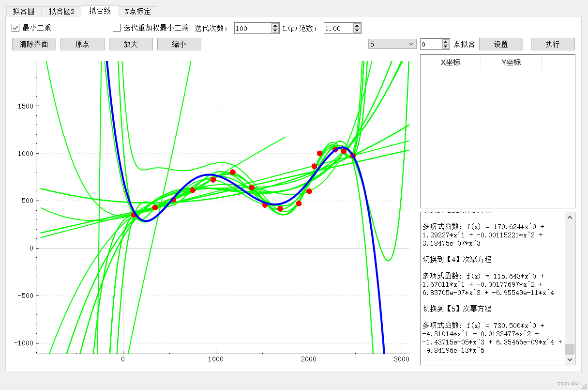Click the 放大 zoom-in button
Screen dimensions: 588x390
pyautogui.click(x=131, y=44)
